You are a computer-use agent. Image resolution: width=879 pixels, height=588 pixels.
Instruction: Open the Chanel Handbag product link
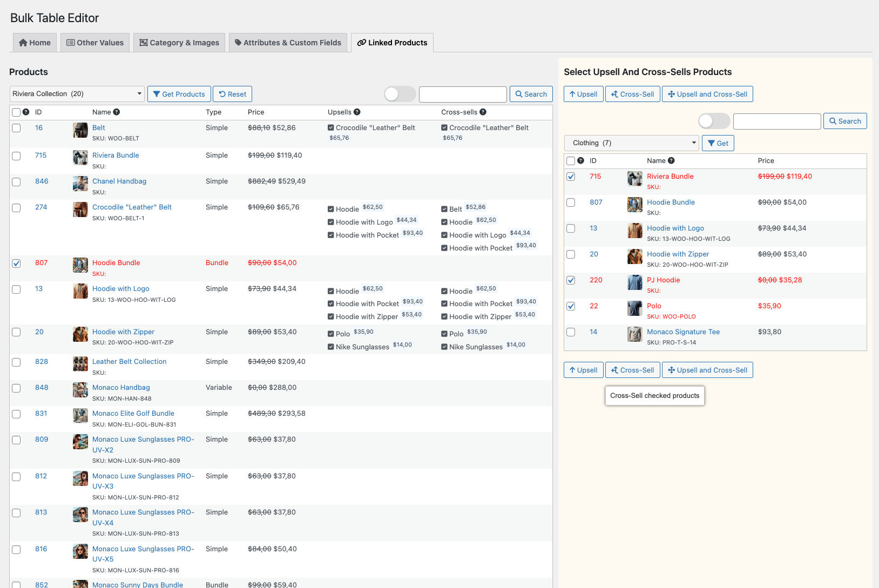[119, 181]
